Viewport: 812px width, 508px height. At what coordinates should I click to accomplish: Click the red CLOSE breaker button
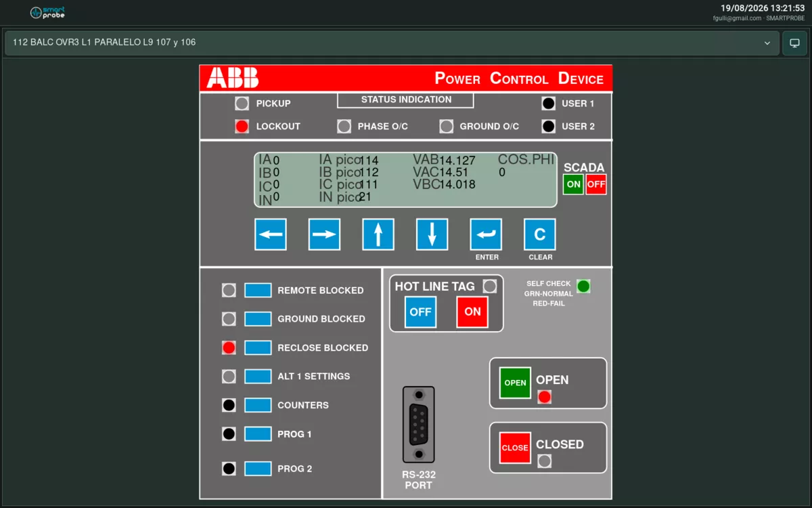click(x=515, y=448)
